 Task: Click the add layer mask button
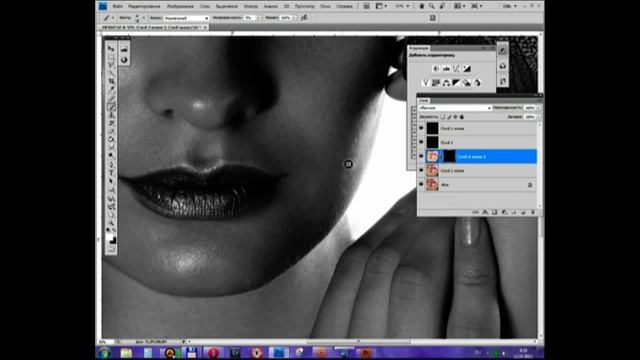[x=494, y=212]
